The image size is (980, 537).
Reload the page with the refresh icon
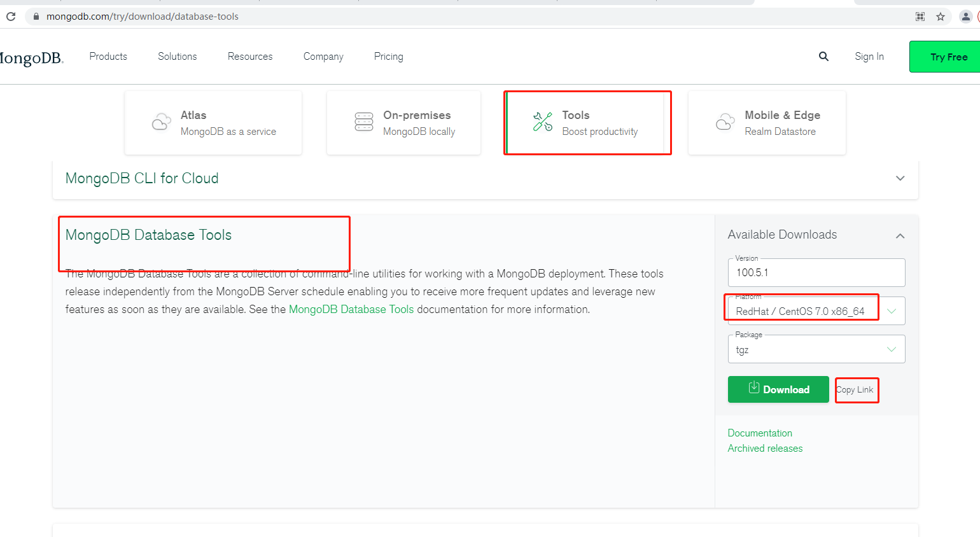click(11, 17)
